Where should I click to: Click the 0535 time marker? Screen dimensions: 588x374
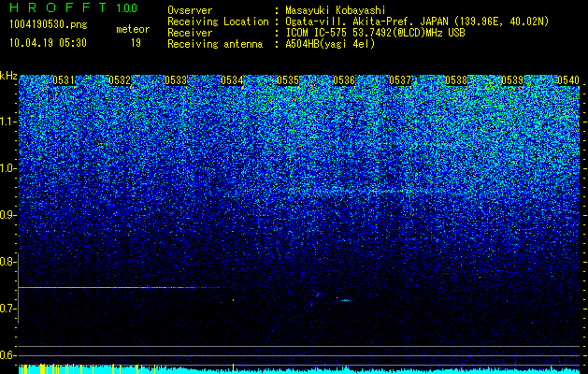[288, 80]
